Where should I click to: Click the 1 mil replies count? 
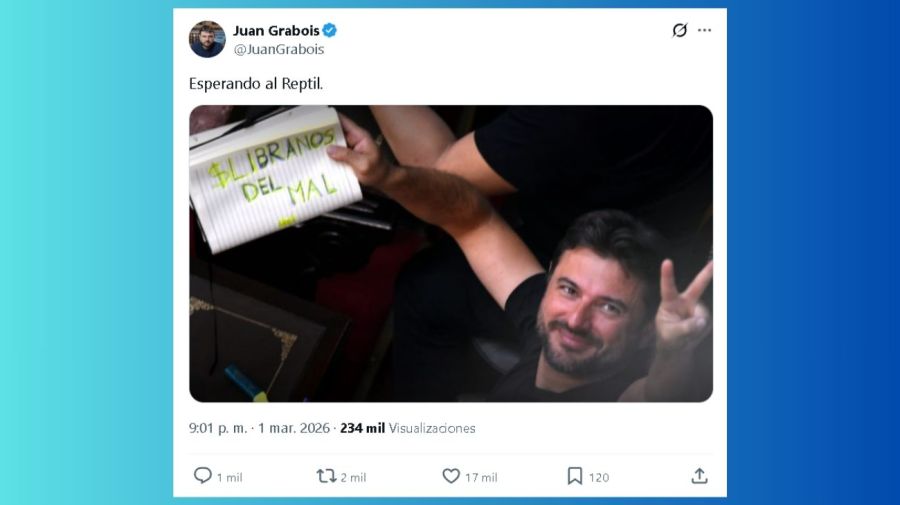coord(230,477)
